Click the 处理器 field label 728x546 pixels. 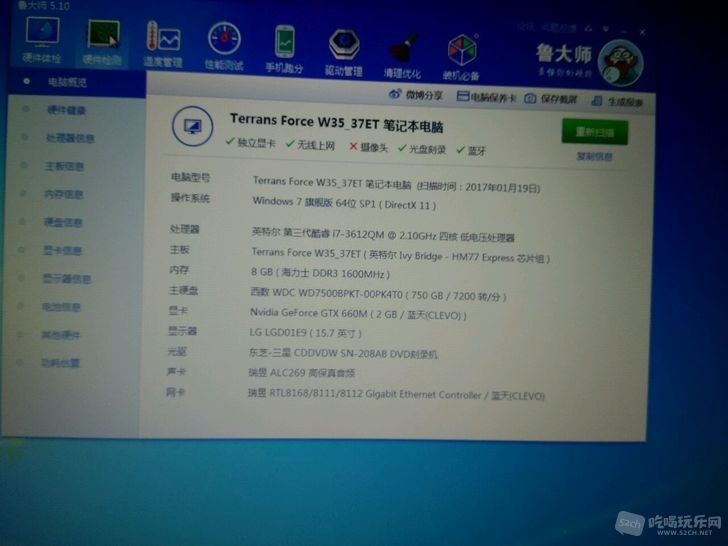point(184,229)
